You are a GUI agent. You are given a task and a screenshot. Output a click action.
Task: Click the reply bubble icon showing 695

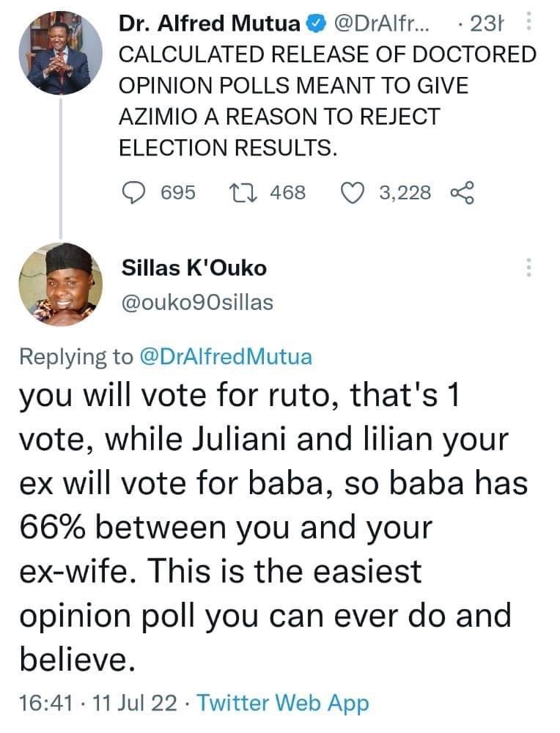pyautogui.click(x=133, y=193)
